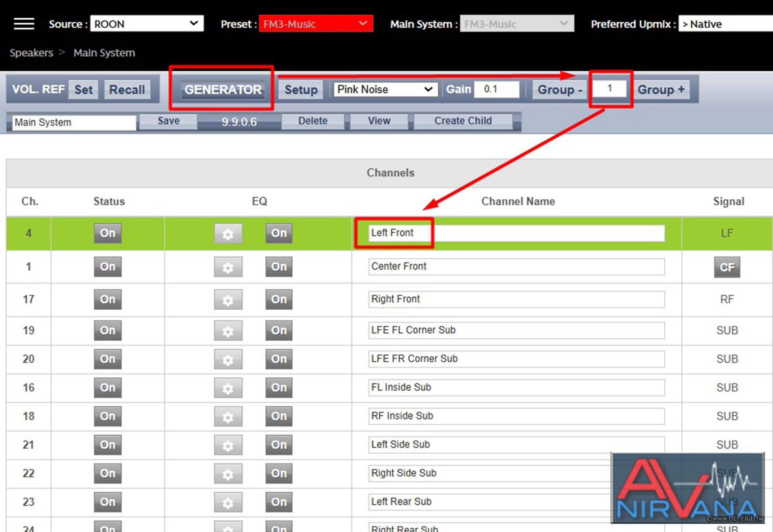Open EQ gear for RF Inside Sub
This screenshot has width=773, height=532.
pyautogui.click(x=228, y=416)
